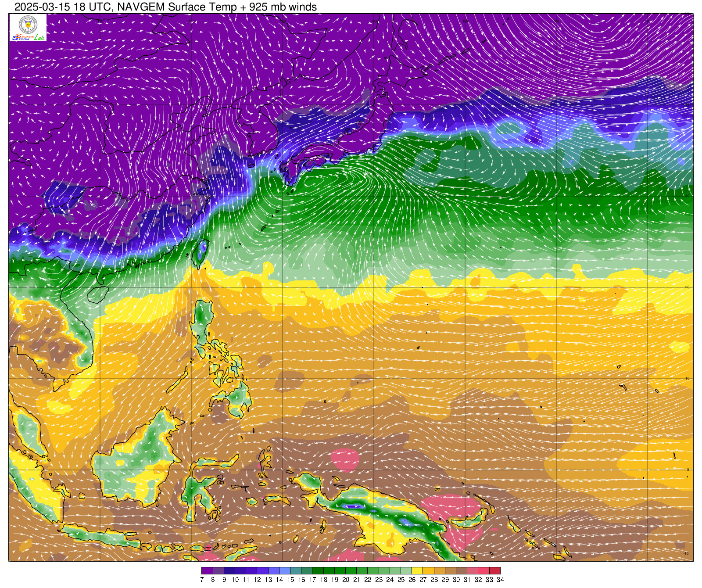The image size is (702, 588).
Task: Click Taiwan island on the map
Action: 200,253
